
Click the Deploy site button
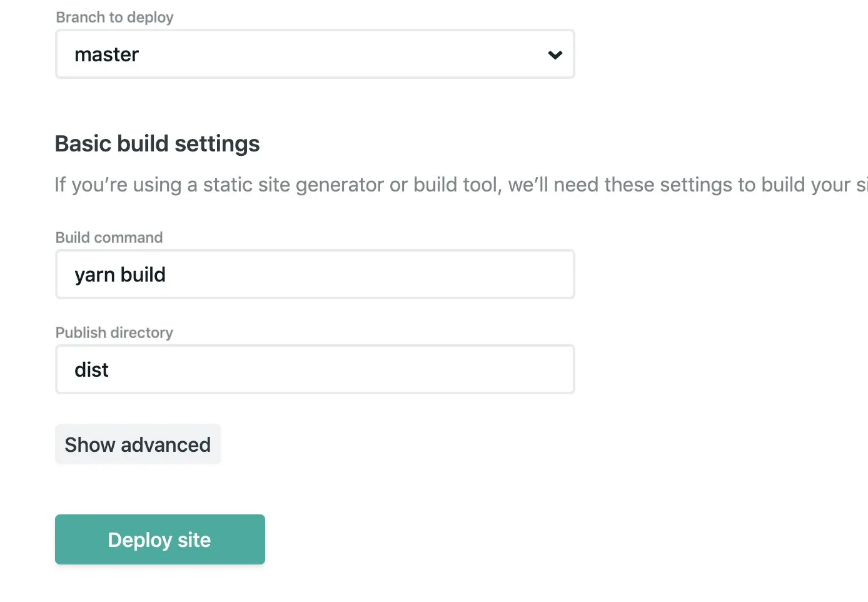(x=159, y=539)
